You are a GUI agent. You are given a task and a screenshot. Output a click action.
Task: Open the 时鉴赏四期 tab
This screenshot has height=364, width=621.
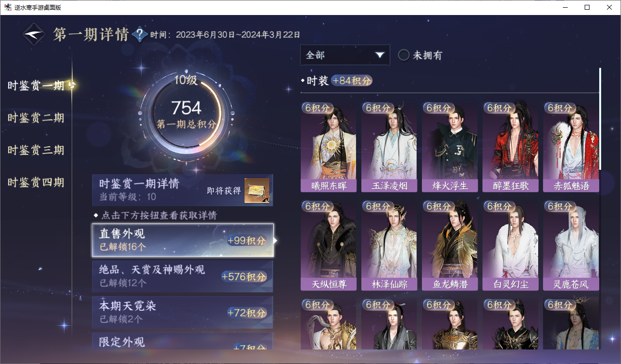point(36,182)
